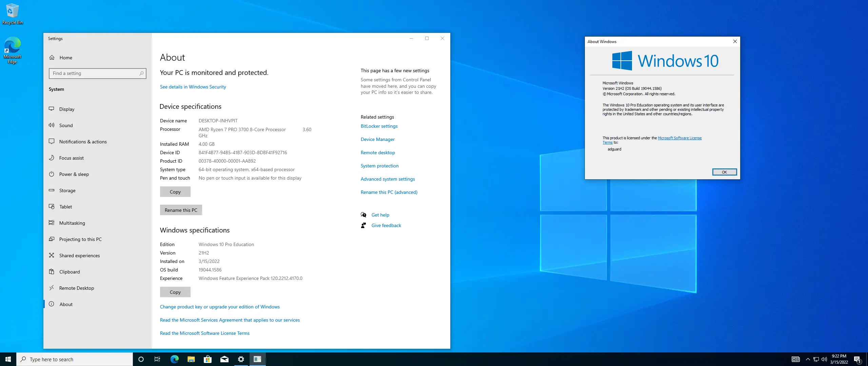Open Sound settings in the sidebar
868x366 pixels.
[66, 125]
